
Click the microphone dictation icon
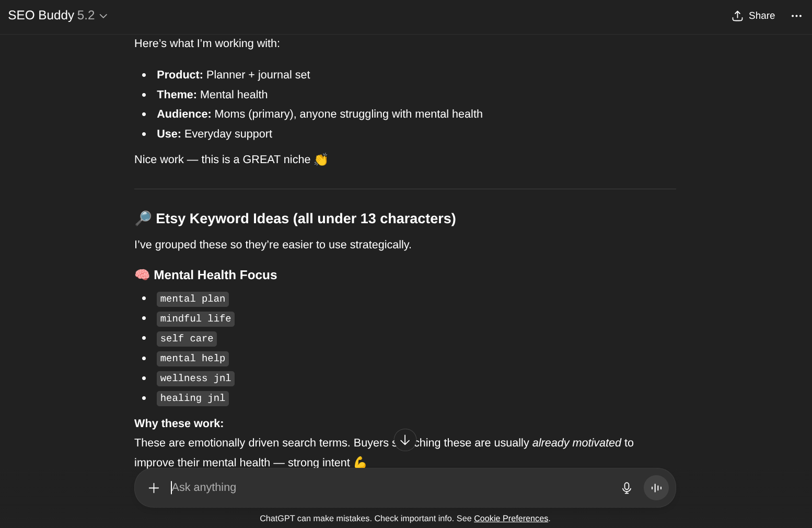[627, 488]
